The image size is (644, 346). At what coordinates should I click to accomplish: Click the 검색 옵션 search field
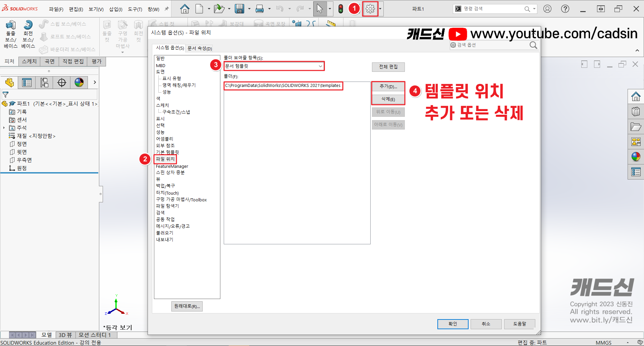coord(490,45)
